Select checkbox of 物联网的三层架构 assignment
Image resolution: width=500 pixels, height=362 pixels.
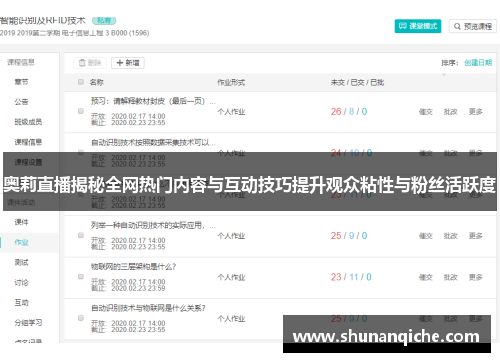click(x=81, y=277)
